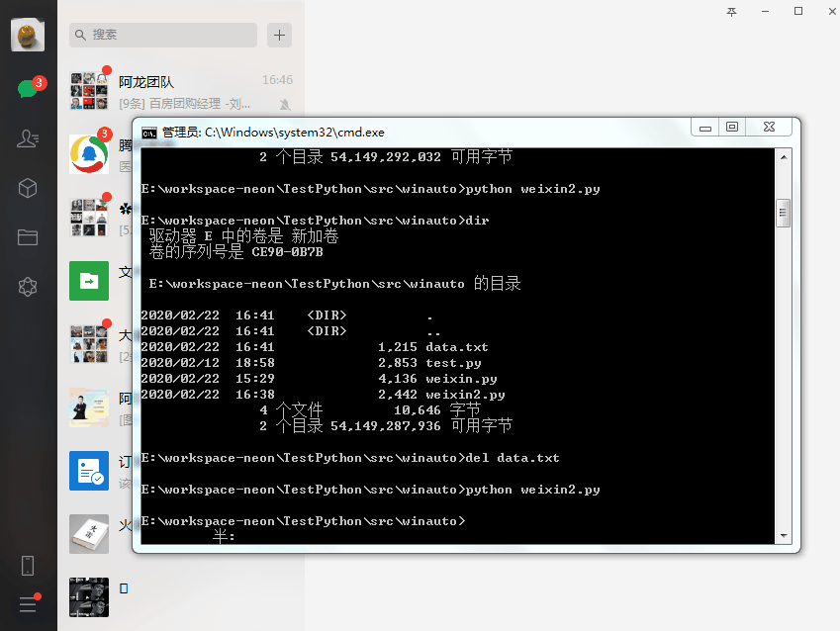Click the cmd scrollbar down arrow
Image resolution: width=840 pixels, height=631 pixels.
(x=784, y=536)
